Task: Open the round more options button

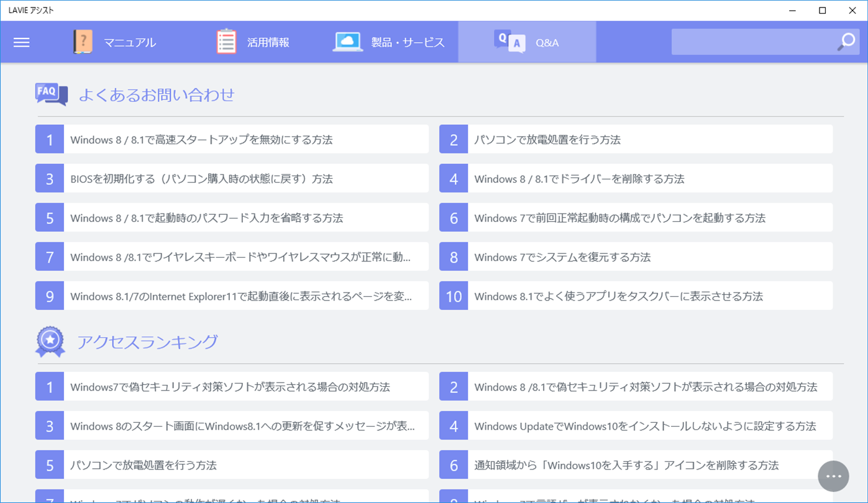Action: coord(833,476)
